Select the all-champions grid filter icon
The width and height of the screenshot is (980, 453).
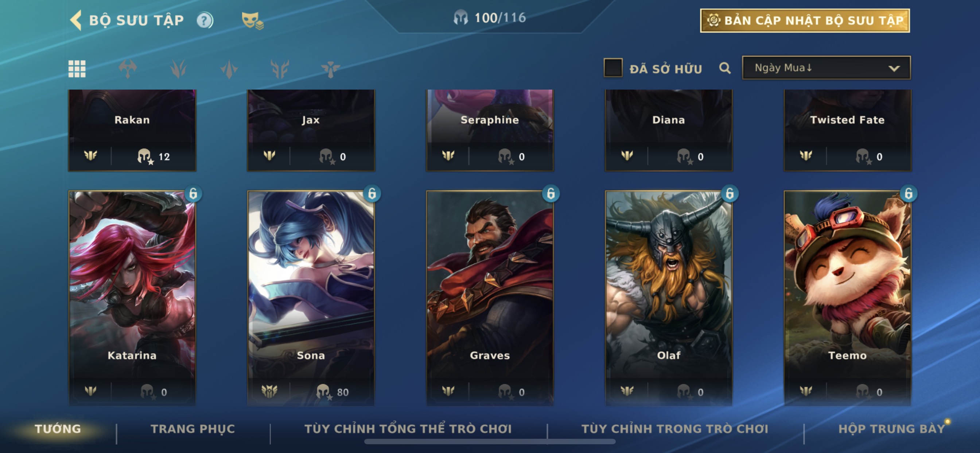tap(77, 69)
